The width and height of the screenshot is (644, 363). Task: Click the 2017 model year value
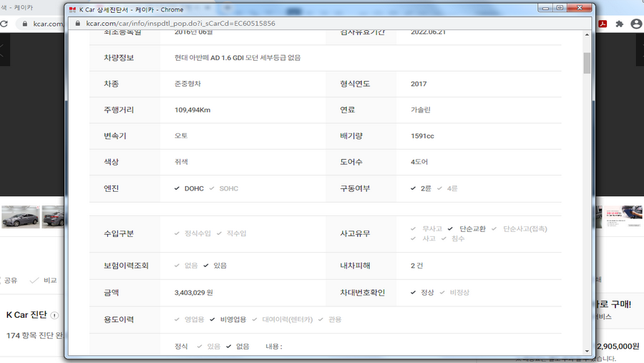419,84
